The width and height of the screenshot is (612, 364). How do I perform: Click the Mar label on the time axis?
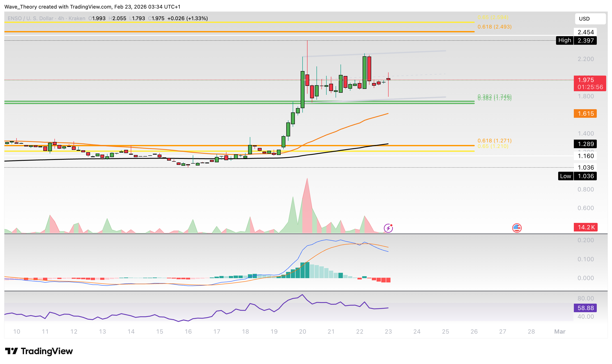click(560, 332)
